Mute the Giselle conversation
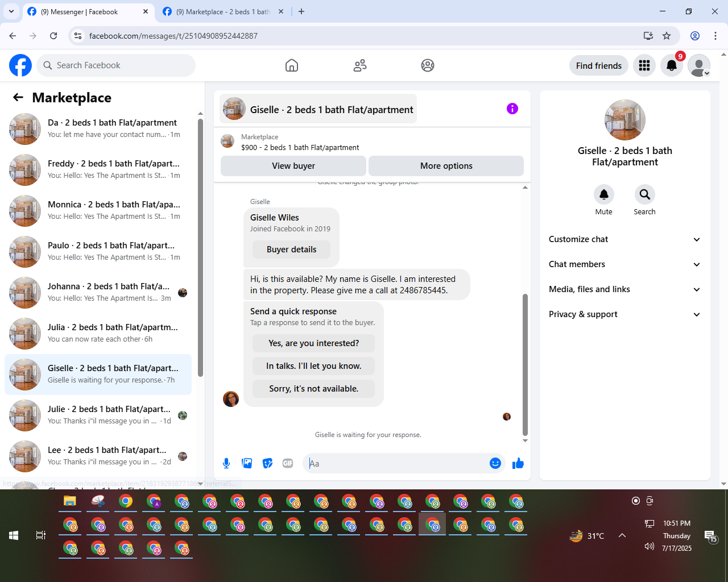Screen dimensions: 728x582 [604, 194]
